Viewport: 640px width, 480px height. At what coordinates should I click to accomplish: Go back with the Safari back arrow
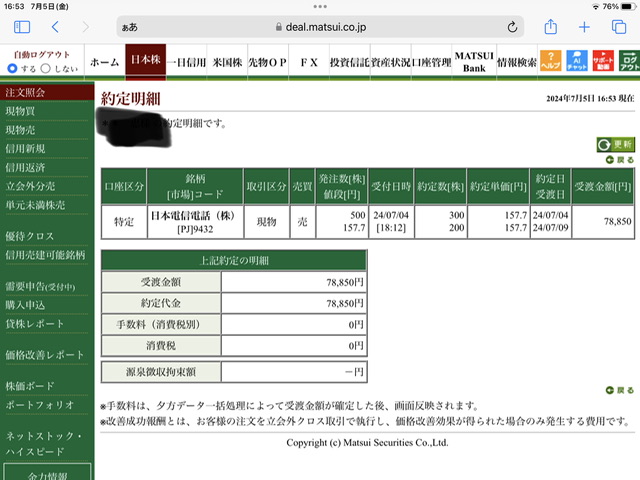(56, 27)
